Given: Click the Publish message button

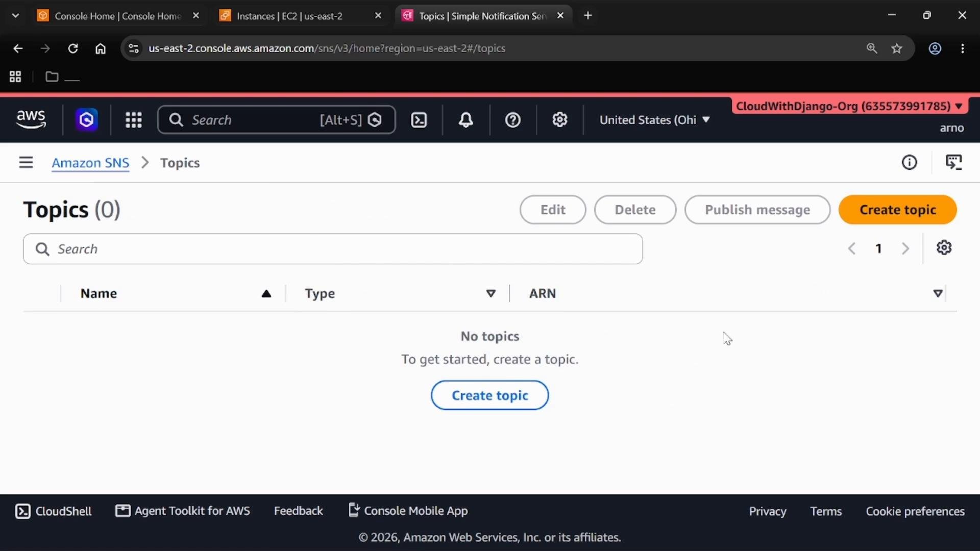Looking at the screenshot, I should (757, 210).
